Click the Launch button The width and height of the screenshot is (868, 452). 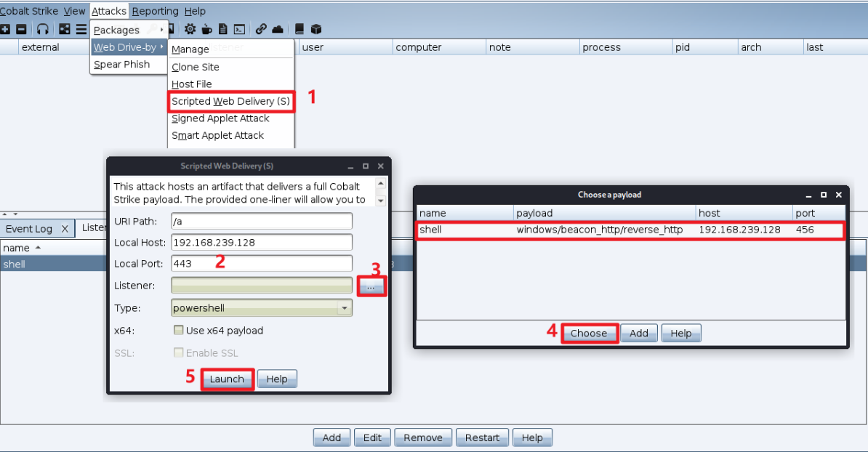click(227, 379)
